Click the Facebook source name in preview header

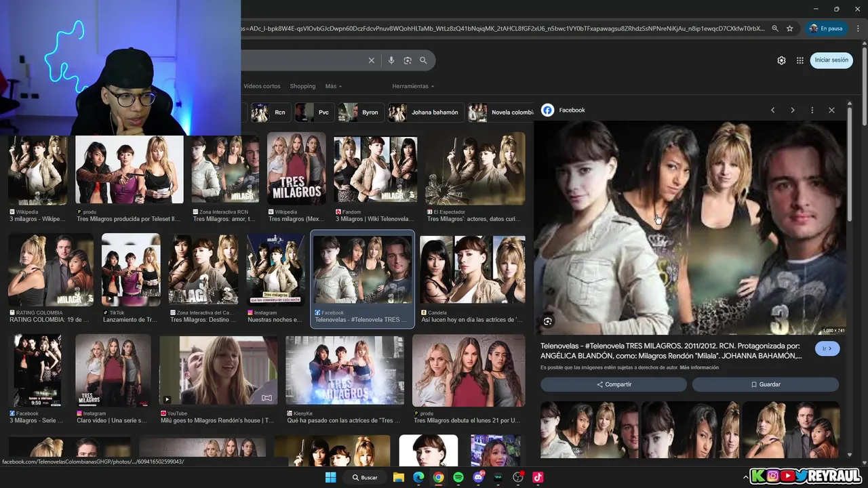tap(572, 110)
